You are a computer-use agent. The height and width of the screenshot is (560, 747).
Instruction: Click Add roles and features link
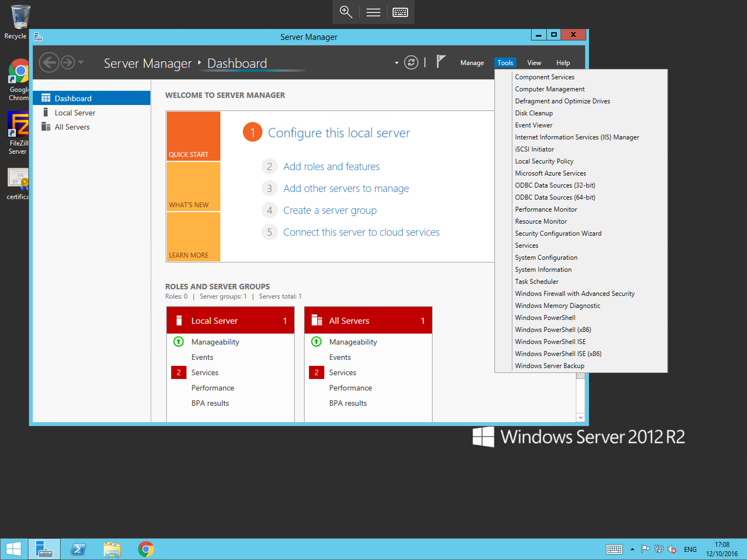coord(331,167)
